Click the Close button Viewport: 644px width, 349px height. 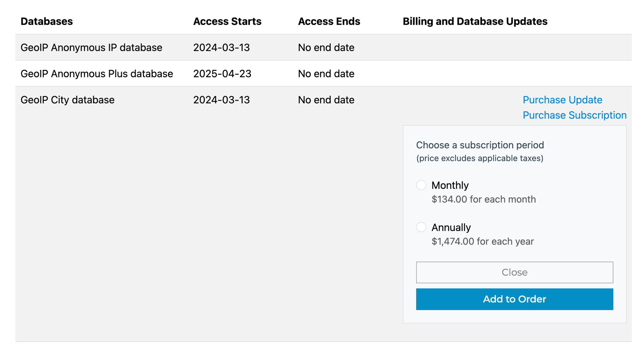pyautogui.click(x=514, y=272)
